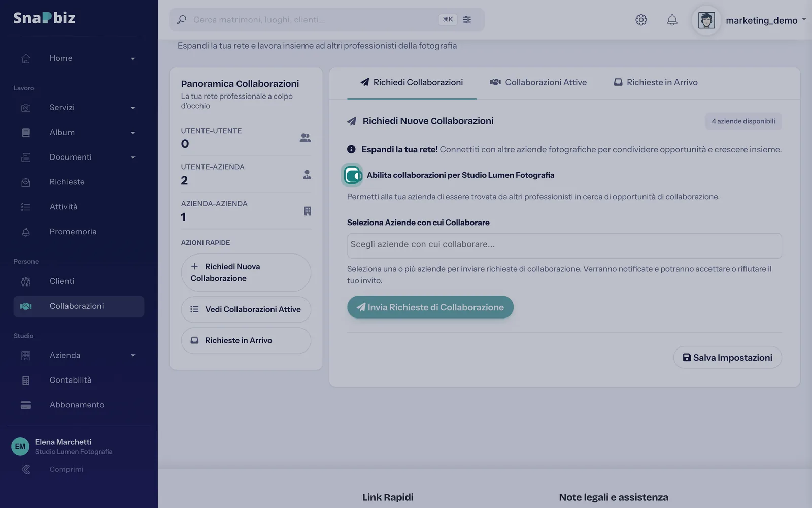Click the Clienti people icon
The width and height of the screenshot is (812, 508).
(x=26, y=281)
